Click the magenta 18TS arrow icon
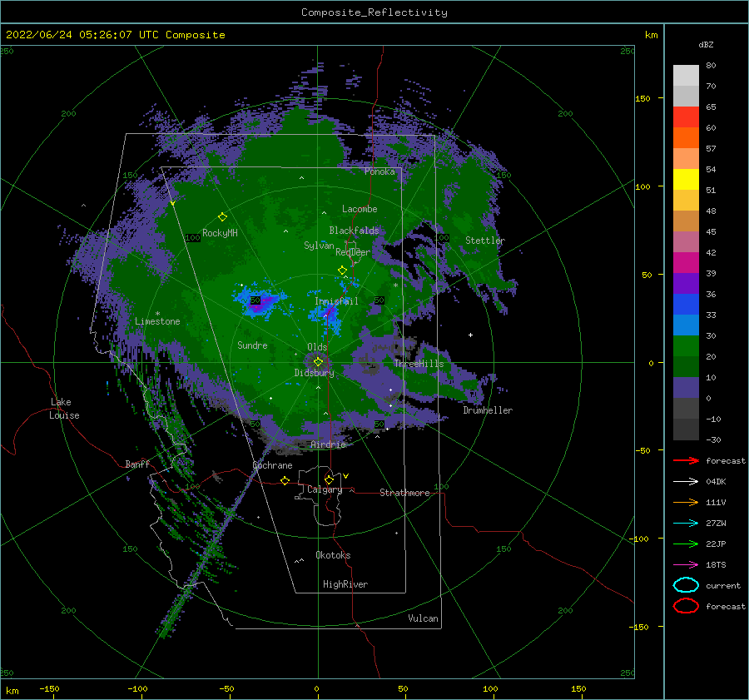749x700 pixels. coord(686,565)
